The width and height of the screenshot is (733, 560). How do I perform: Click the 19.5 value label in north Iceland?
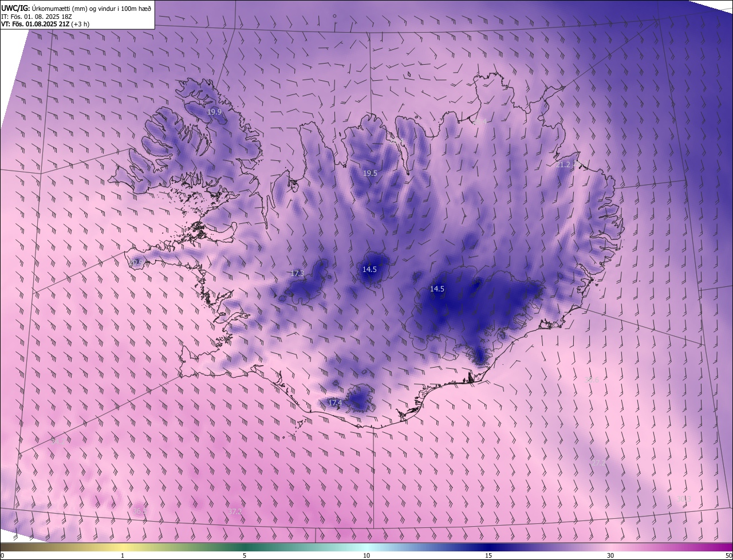(x=370, y=173)
